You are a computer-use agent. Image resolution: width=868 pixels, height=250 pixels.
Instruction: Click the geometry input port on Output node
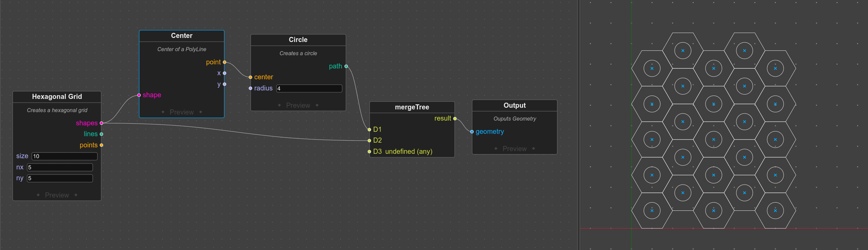tap(472, 132)
